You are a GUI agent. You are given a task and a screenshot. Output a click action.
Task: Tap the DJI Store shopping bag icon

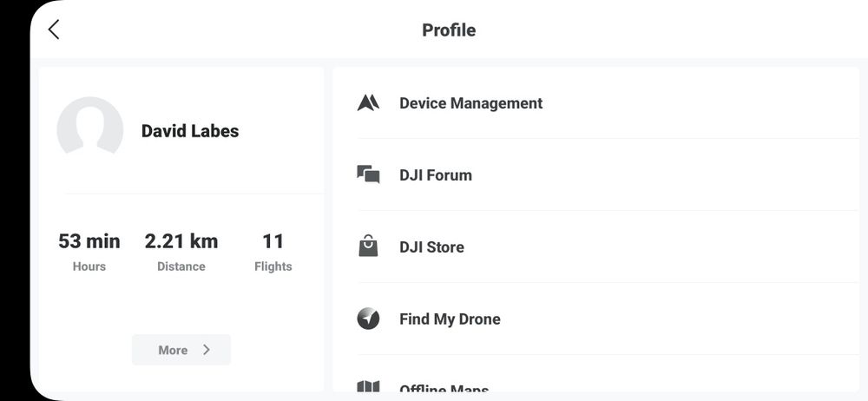[368, 246]
